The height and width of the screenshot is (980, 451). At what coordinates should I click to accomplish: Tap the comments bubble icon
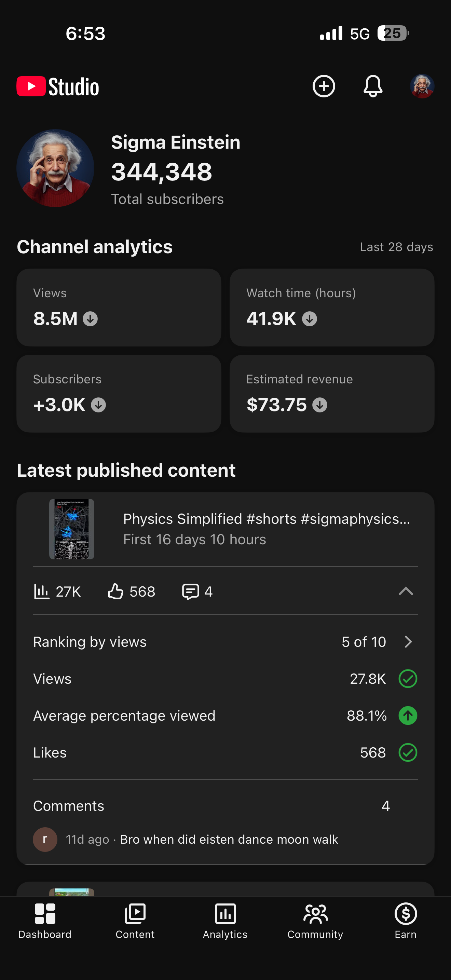click(x=190, y=591)
